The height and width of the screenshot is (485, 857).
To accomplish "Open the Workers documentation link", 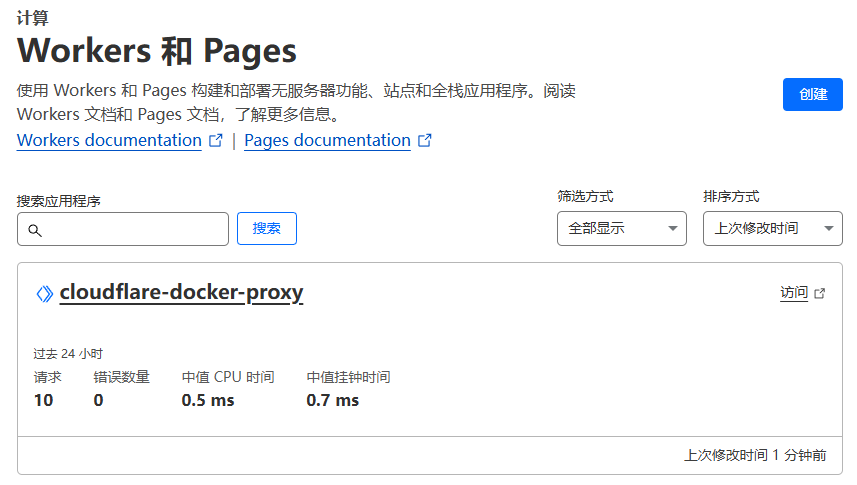I will [x=109, y=141].
